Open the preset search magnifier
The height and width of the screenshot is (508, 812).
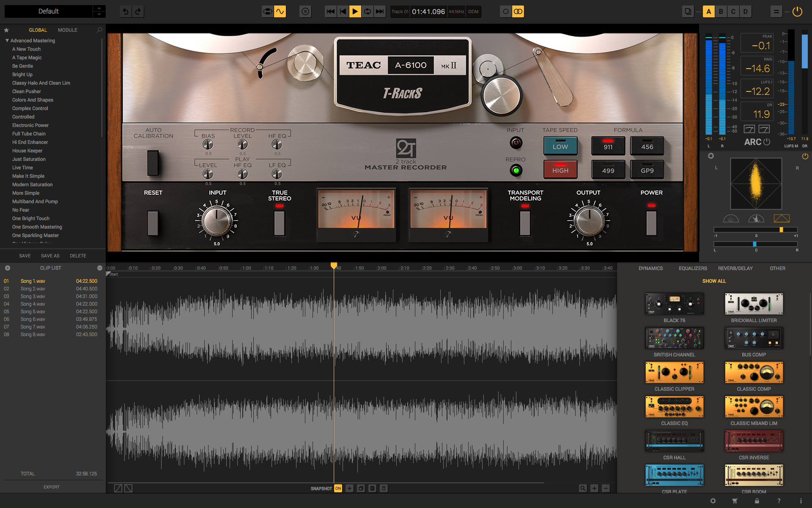(x=99, y=30)
